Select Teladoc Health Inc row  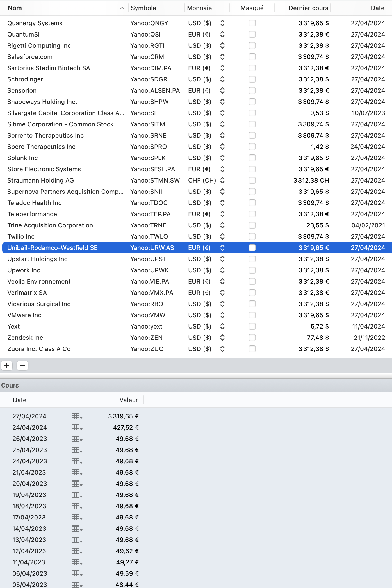[196, 203]
